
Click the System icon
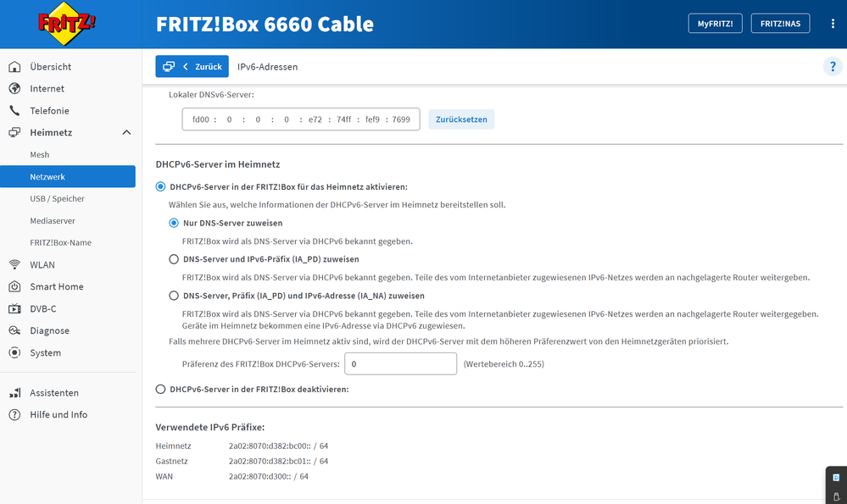[x=14, y=353]
